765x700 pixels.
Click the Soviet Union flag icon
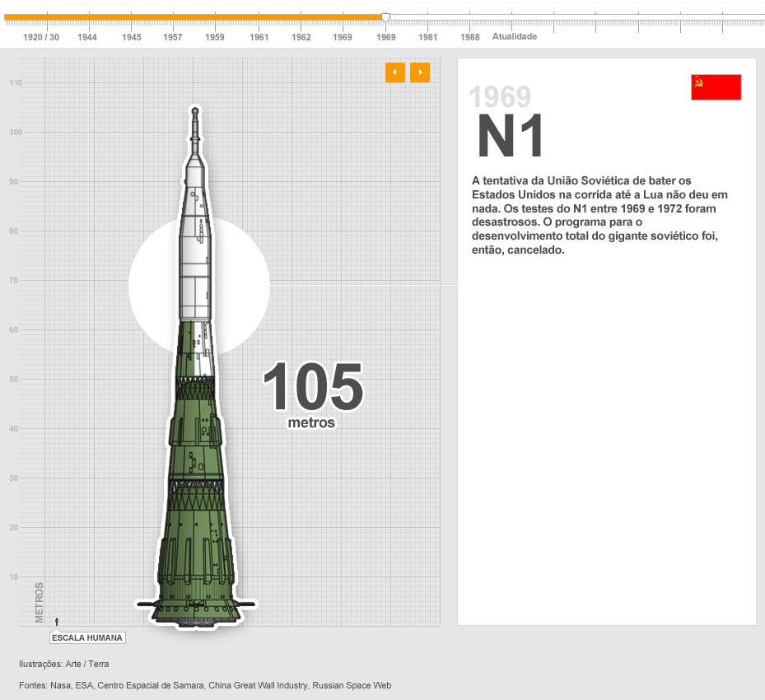pos(716,87)
